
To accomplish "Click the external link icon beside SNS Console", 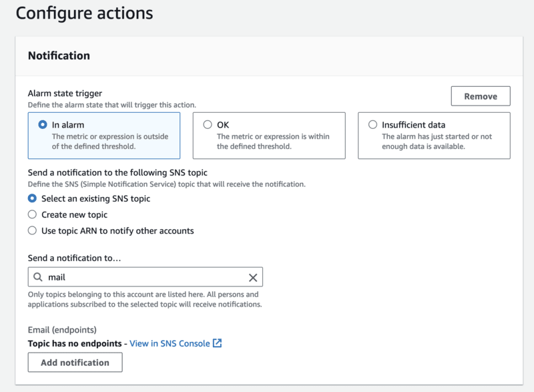I will [217, 343].
